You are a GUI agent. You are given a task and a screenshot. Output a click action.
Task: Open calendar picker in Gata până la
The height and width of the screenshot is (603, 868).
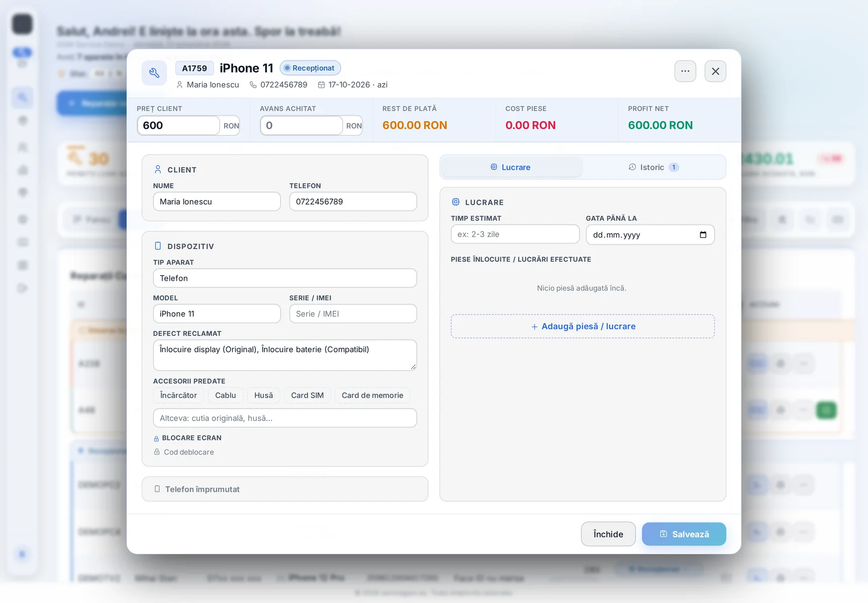[703, 235]
